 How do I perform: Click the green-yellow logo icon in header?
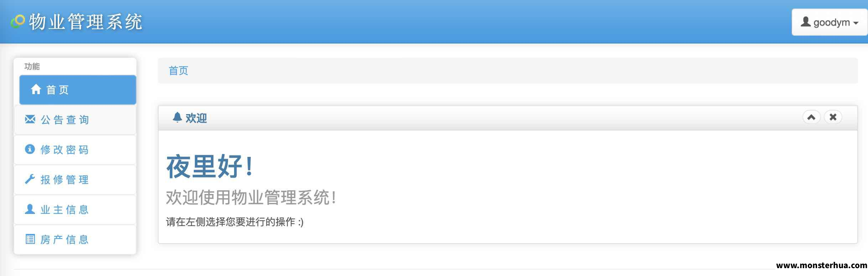click(x=18, y=21)
